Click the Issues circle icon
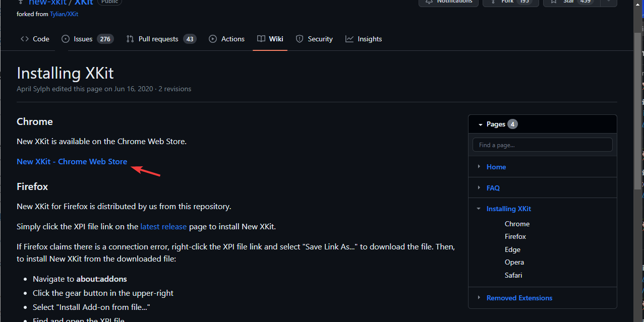 click(66, 39)
